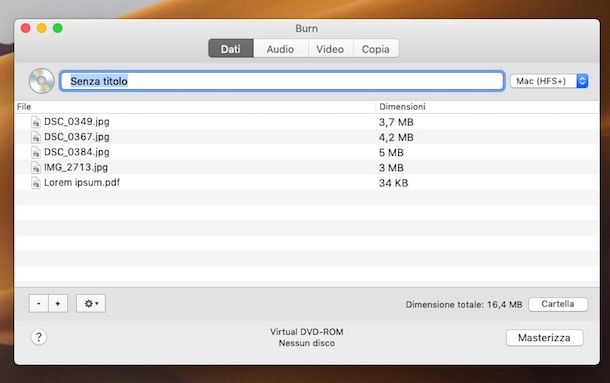Click the Masterizza burn button

click(x=544, y=337)
